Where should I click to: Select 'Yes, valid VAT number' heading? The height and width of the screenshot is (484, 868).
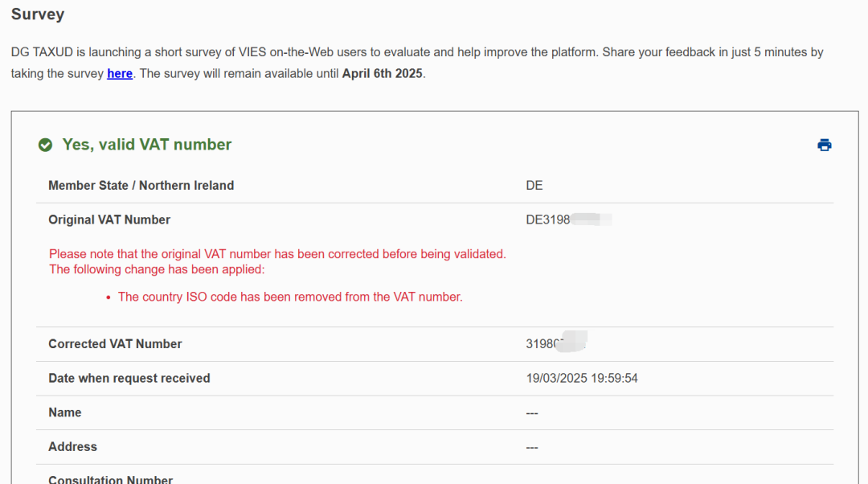(147, 145)
